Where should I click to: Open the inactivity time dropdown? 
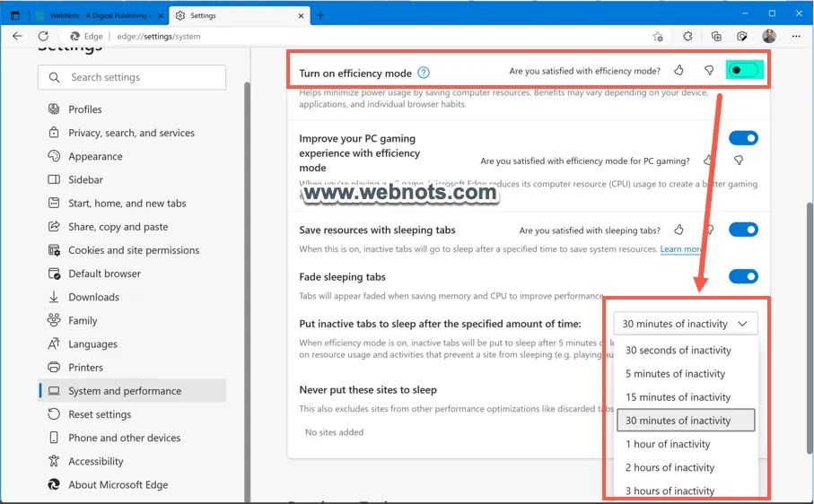tap(686, 324)
